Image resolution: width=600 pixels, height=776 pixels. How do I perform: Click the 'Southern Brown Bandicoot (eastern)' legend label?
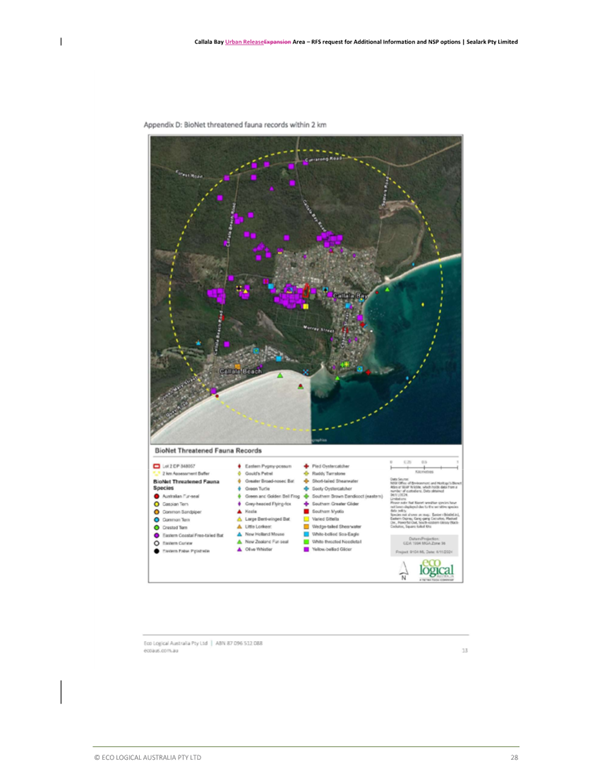(347, 496)
